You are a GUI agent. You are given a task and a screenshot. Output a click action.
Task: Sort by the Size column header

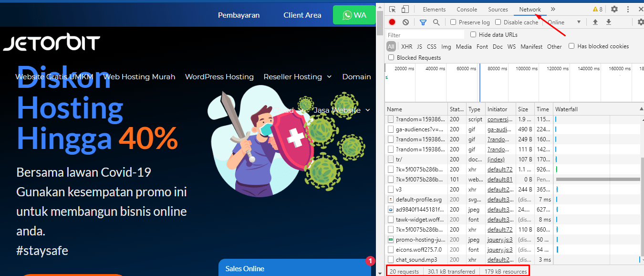pos(525,109)
